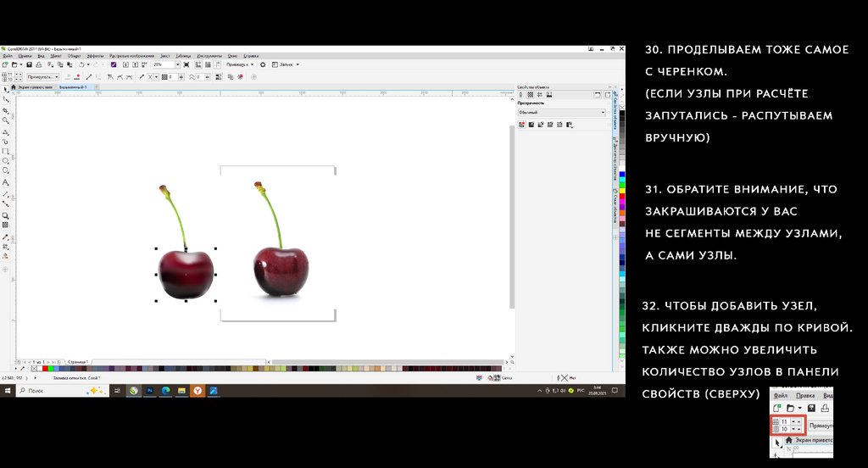Image resolution: width=868 pixels, height=468 pixels.
Task: Select the Parallel dimension tool
Action: [x=6, y=194]
